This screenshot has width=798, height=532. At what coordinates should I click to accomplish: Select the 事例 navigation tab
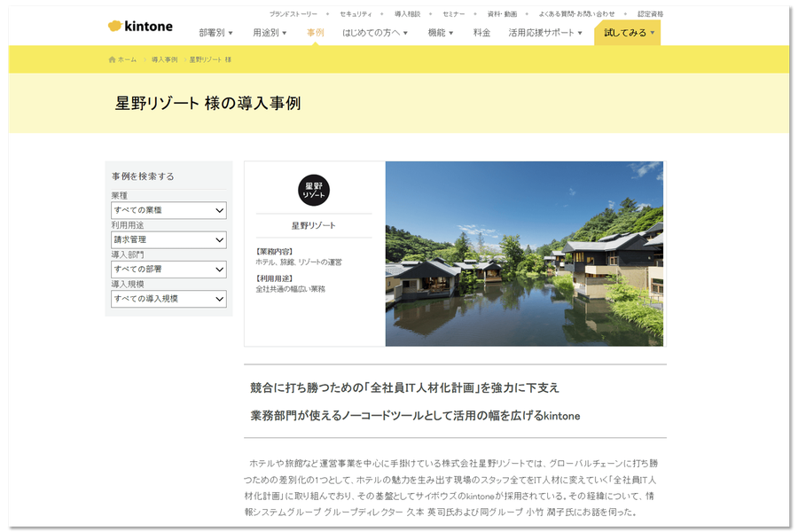[x=315, y=33]
